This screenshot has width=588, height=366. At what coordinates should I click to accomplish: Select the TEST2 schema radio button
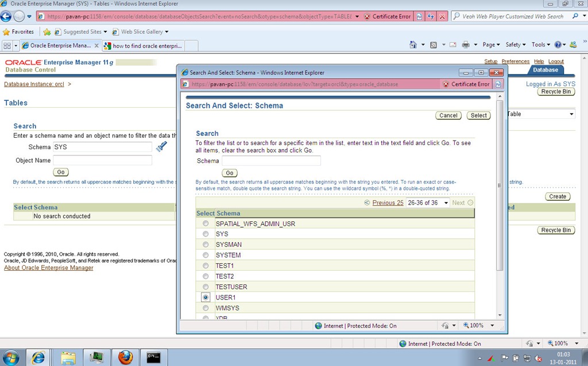coord(206,276)
